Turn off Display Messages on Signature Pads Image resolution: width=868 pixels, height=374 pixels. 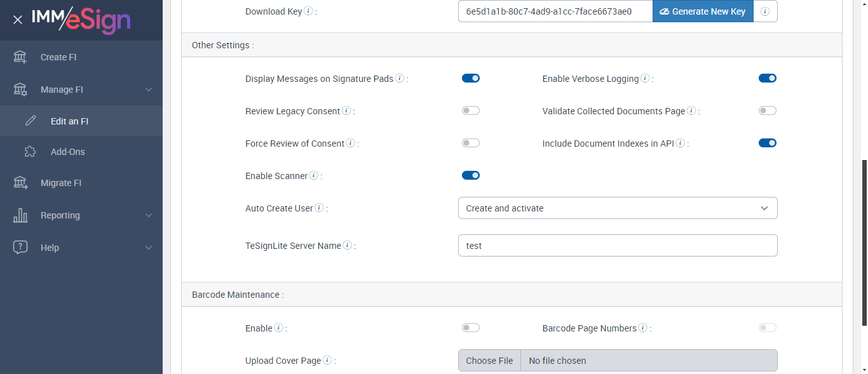[471, 78]
